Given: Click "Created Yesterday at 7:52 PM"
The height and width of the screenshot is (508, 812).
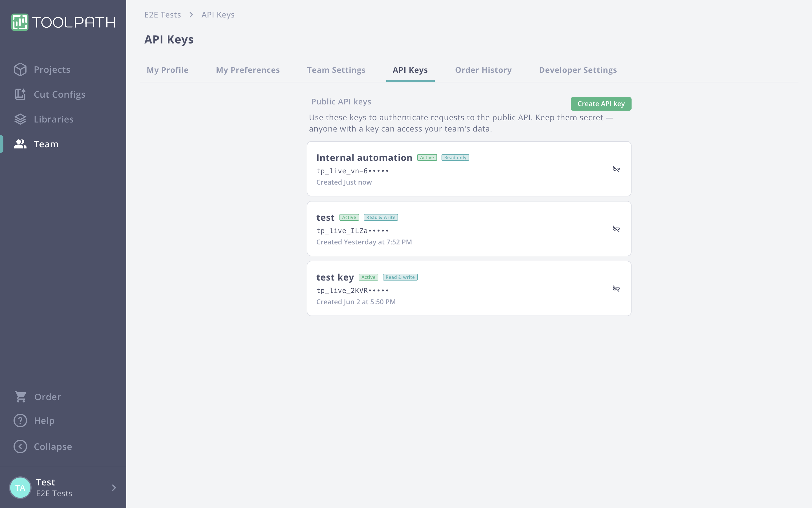Looking at the screenshot, I should 364,242.
